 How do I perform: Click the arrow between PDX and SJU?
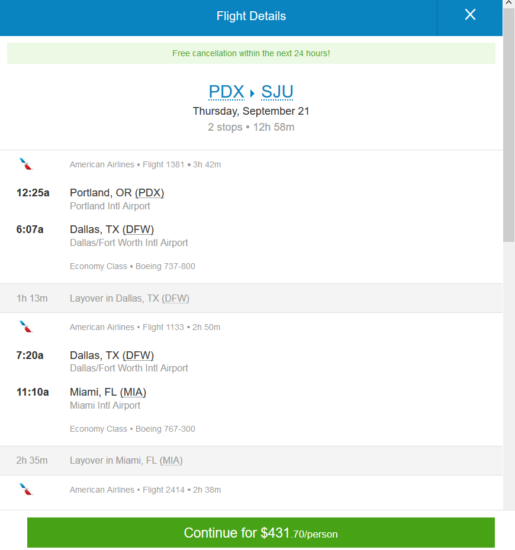tap(252, 93)
